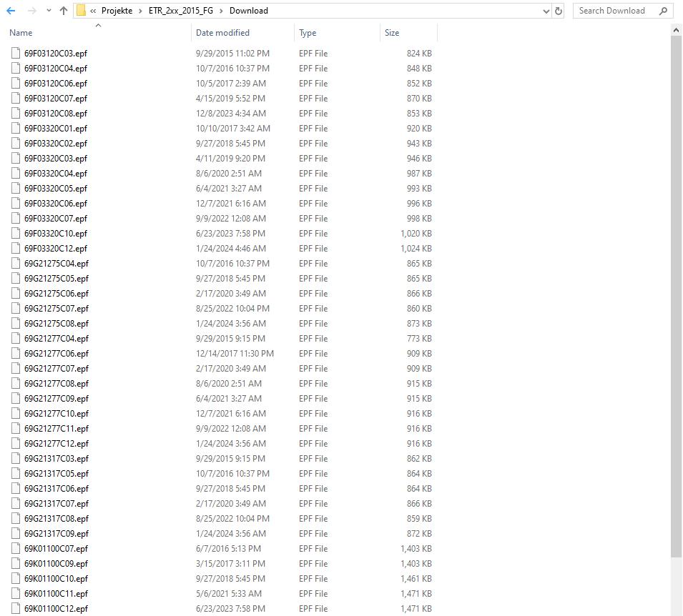
Task: Select file icon of 69G21275C08.epf
Action: click(x=16, y=324)
